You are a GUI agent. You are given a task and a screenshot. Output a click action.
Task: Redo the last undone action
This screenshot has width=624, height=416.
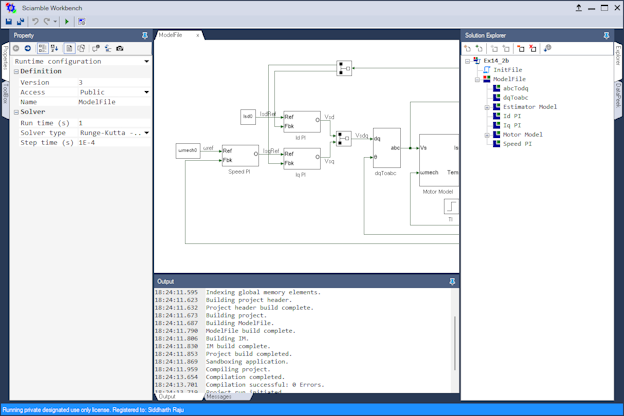click(47, 21)
